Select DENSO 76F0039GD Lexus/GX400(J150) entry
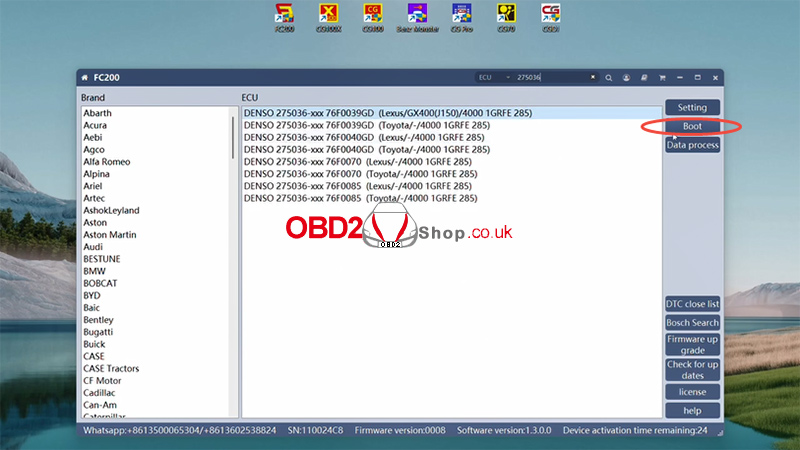Screen dimensions: 800x450 tap(452, 113)
